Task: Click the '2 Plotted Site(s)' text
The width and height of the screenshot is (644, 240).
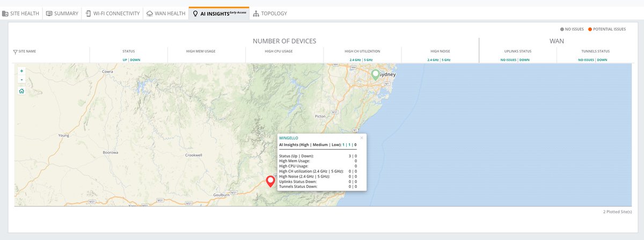Action: tap(617, 212)
